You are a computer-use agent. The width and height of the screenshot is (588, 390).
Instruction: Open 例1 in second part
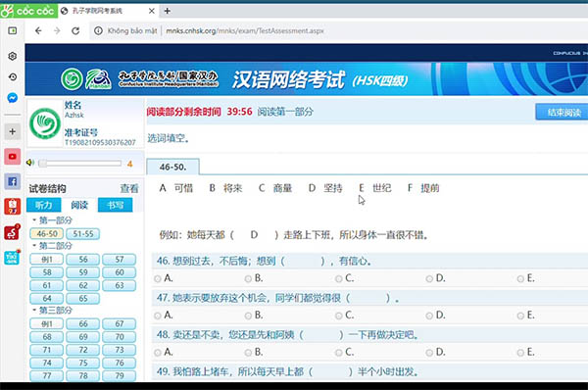point(47,260)
